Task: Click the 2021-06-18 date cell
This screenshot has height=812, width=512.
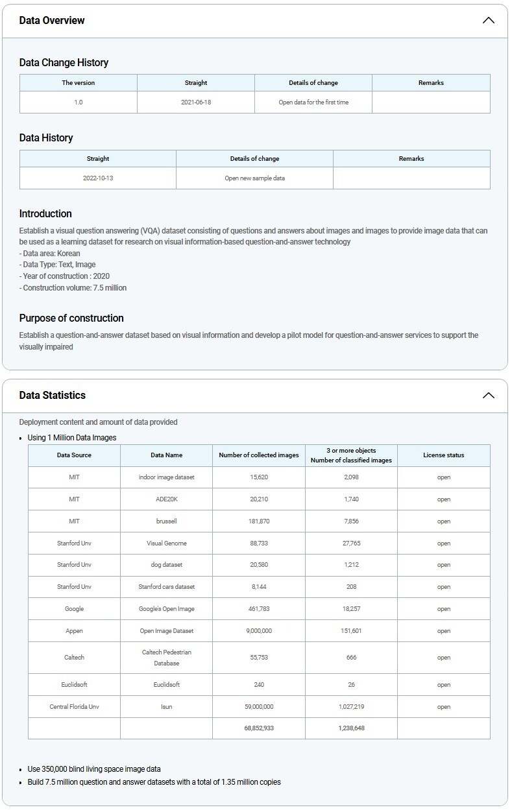Action: (x=196, y=102)
